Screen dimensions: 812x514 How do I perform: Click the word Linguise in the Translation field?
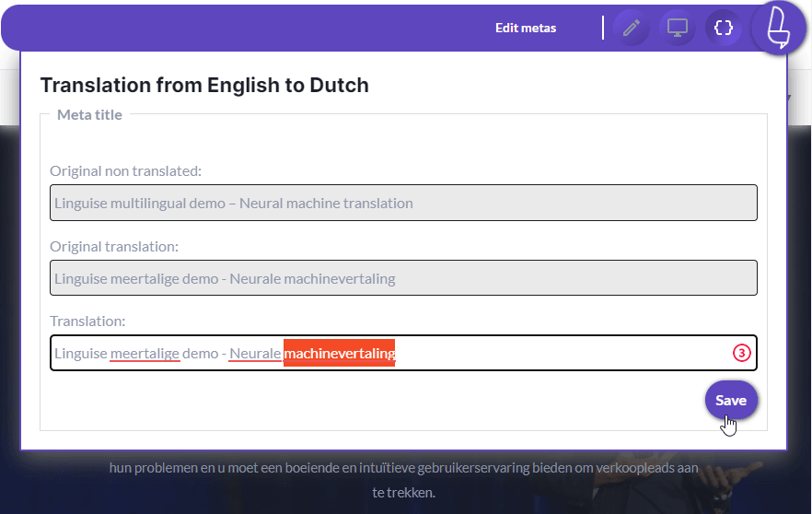click(x=81, y=354)
